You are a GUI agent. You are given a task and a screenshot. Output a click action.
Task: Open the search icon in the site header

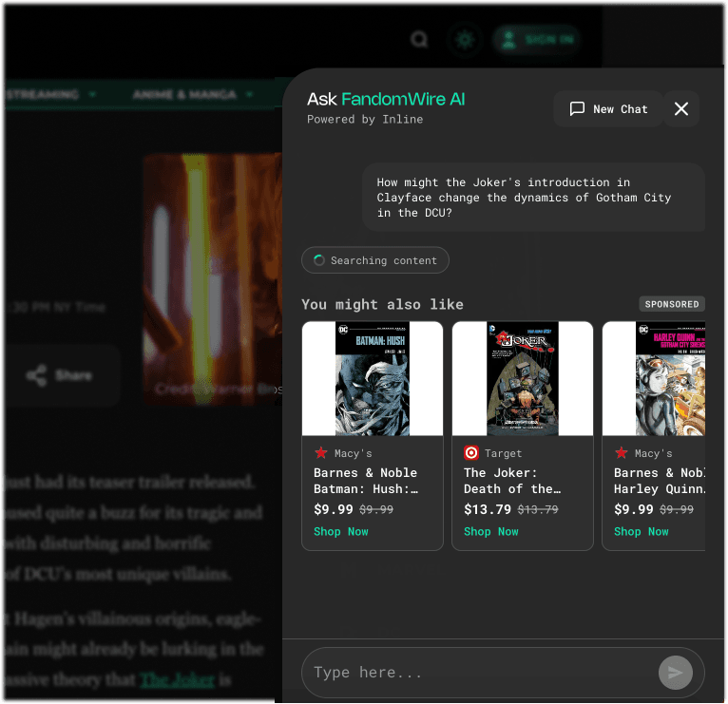pyautogui.click(x=419, y=40)
